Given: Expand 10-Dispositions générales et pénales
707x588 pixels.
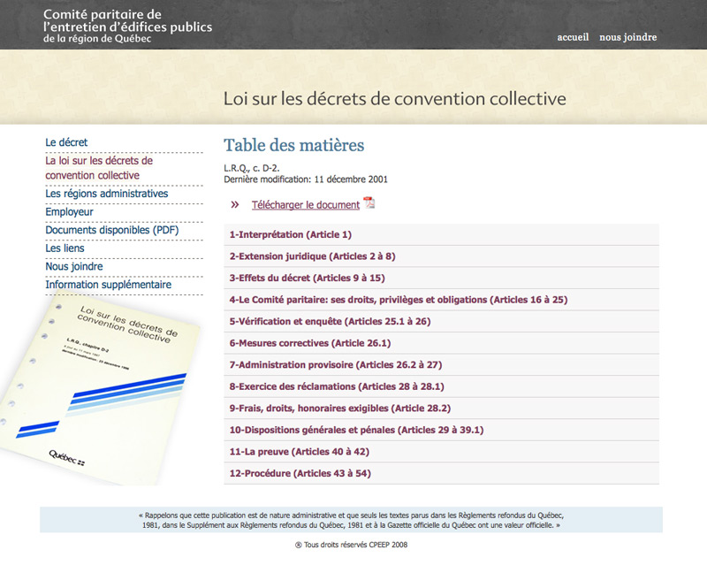Looking at the screenshot, I should click(x=356, y=430).
